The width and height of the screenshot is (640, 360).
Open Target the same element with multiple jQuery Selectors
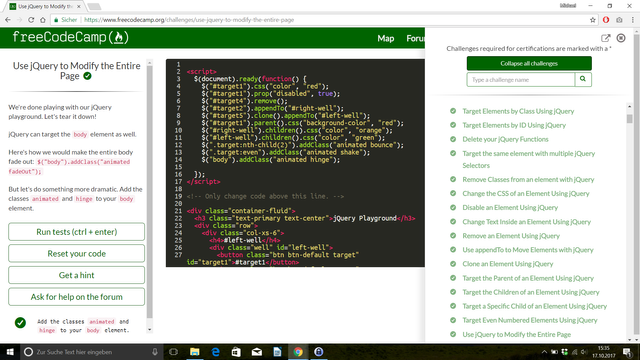529,159
